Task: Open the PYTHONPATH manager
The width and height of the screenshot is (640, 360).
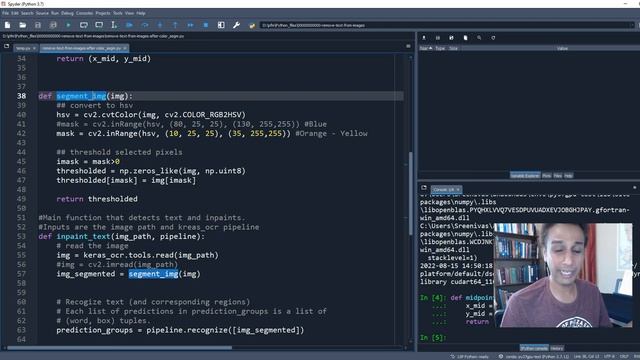Action: tap(252, 25)
